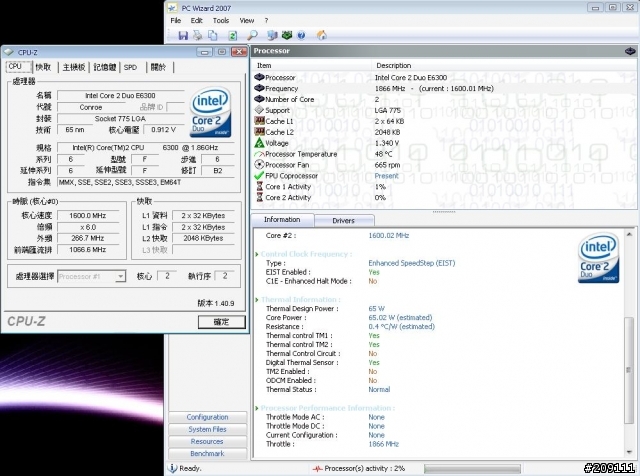Select the Information tab
The image size is (640, 476).
(282, 220)
